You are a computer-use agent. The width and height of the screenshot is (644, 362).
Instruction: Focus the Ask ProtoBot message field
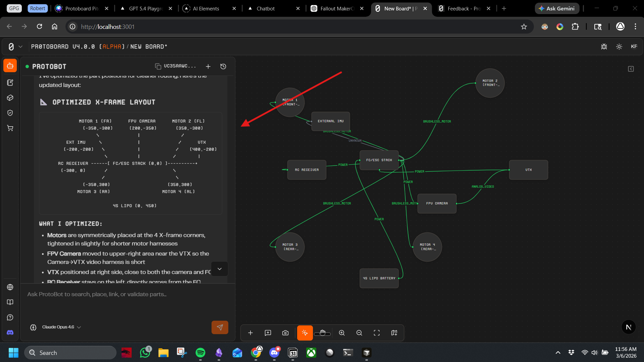(128, 294)
